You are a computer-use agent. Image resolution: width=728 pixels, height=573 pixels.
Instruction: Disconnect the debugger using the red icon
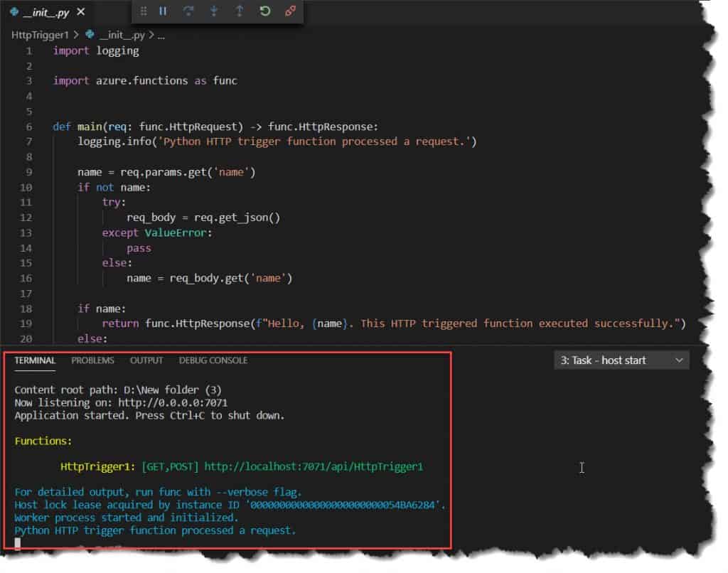(x=289, y=11)
